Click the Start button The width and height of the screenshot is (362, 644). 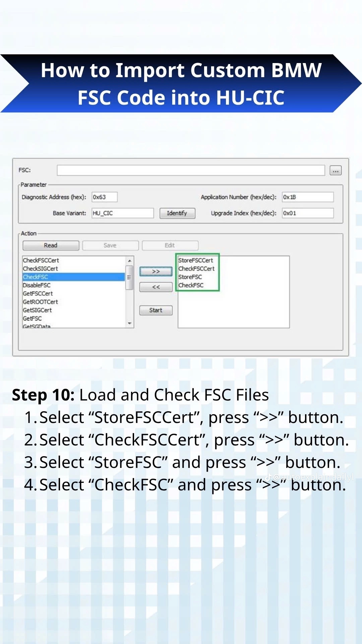[x=156, y=310]
